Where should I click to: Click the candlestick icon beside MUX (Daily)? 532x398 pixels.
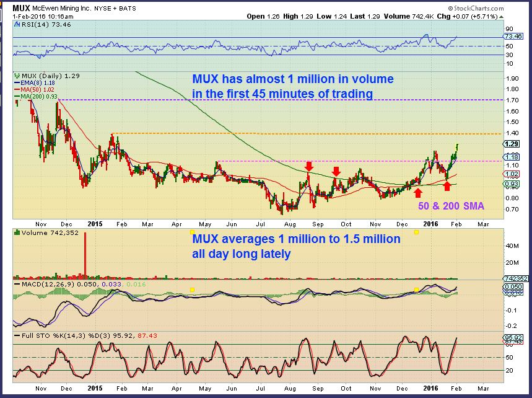coord(17,76)
